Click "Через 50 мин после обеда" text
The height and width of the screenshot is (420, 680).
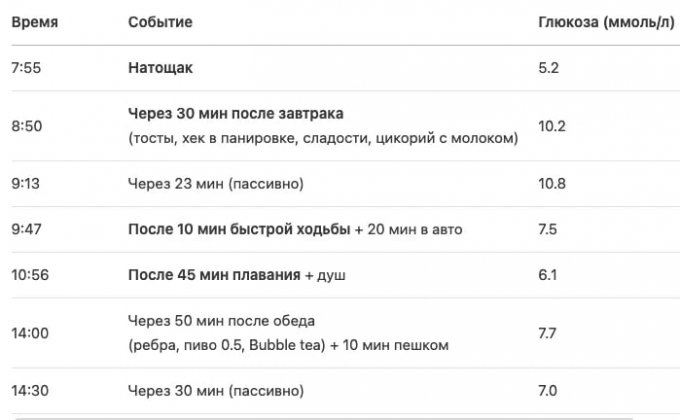(222, 321)
